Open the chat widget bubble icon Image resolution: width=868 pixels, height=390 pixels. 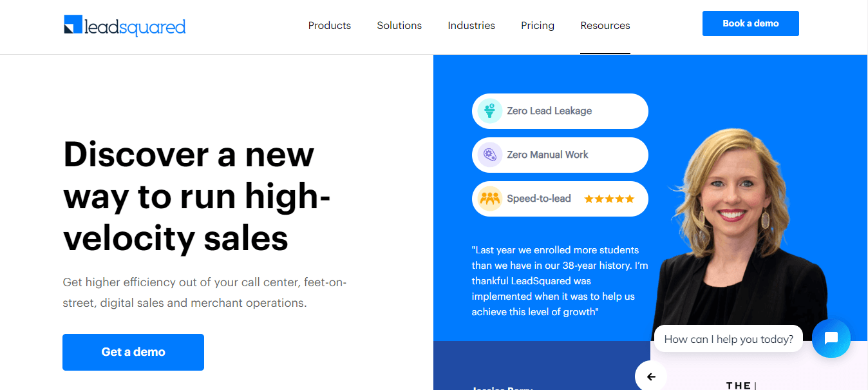[x=831, y=338]
